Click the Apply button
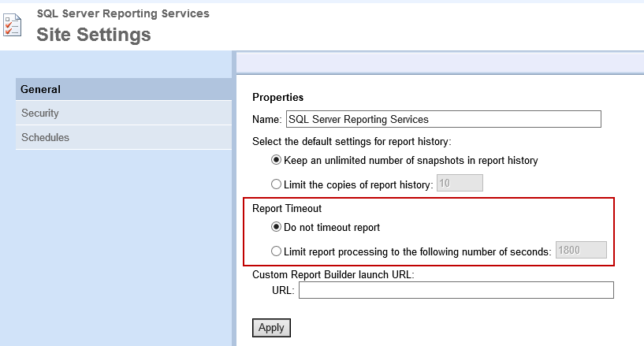 pos(271,328)
